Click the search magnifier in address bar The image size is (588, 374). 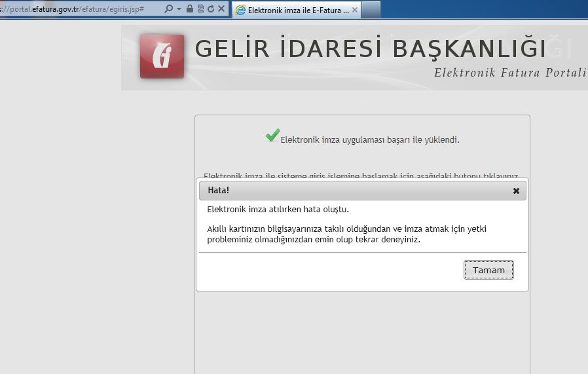[169, 9]
